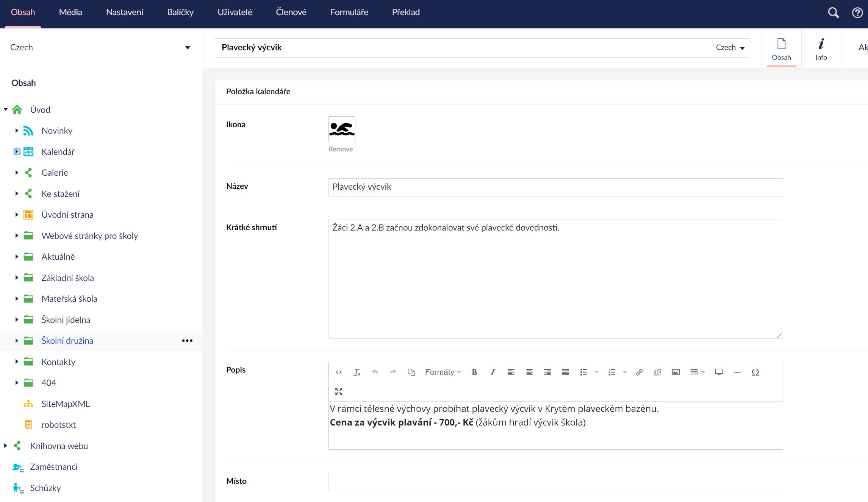The width and height of the screenshot is (868, 502).
Task: Open the Formáty dropdown
Action: click(443, 372)
